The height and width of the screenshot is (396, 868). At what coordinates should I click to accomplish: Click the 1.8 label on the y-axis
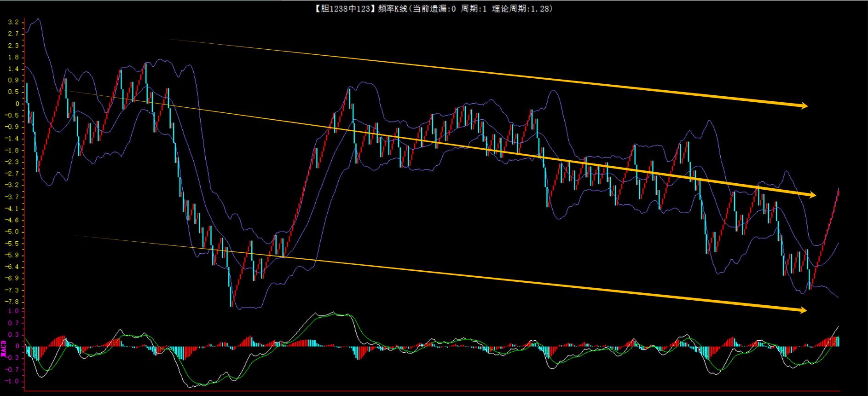coord(13,57)
